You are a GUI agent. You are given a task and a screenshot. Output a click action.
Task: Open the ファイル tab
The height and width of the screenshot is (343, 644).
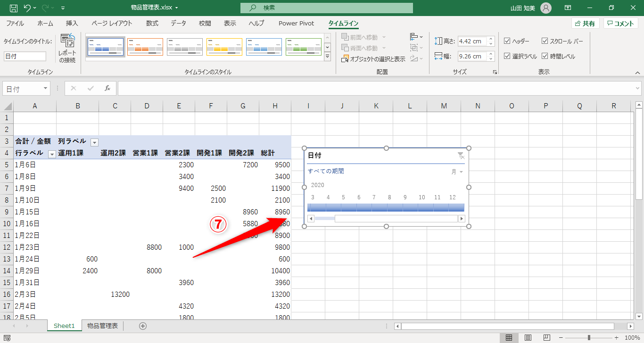click(15, 23)
